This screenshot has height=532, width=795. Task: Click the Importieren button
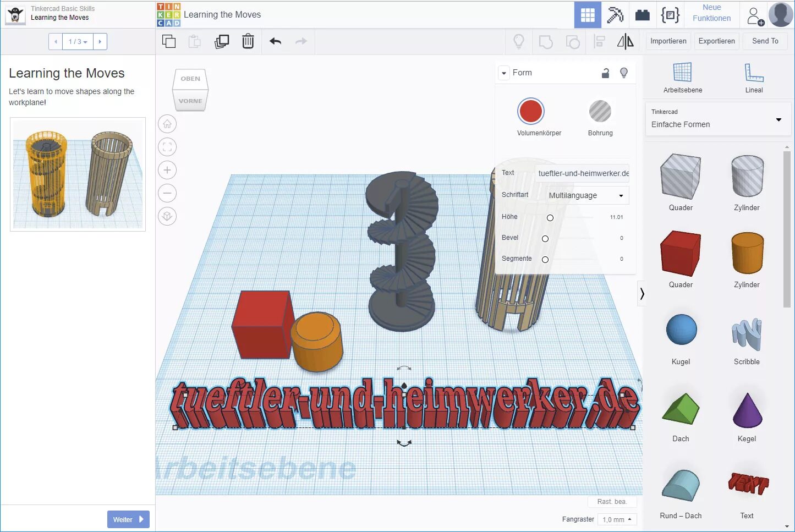[x=668, y=41]
